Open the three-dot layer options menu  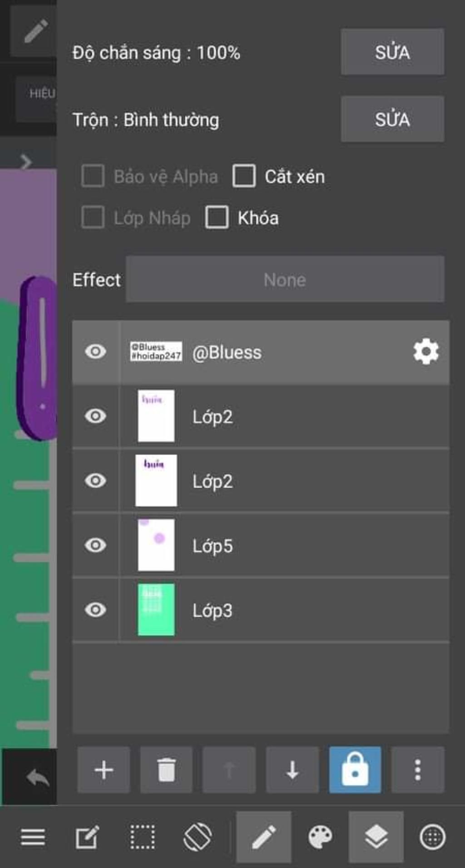(417, 770)
